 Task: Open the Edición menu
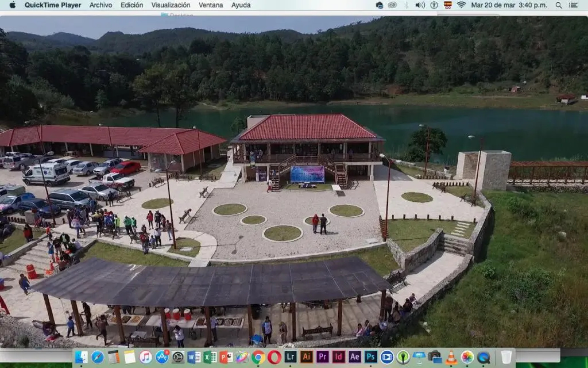tap(132, 5)
